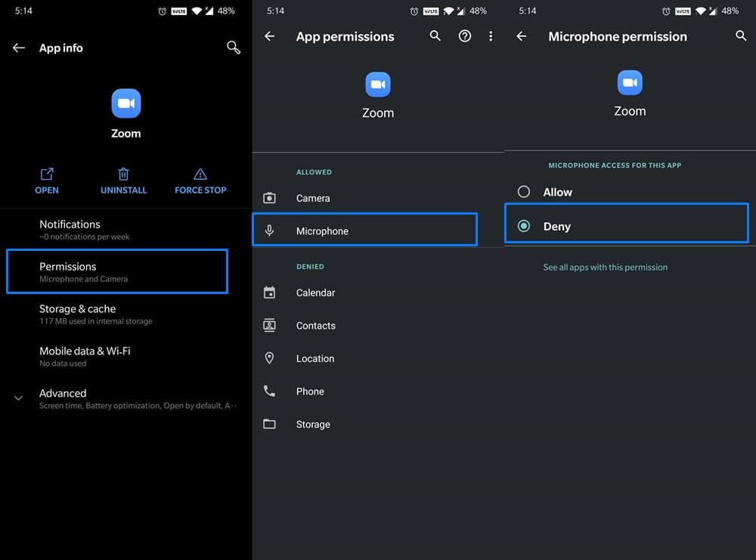Search from the App info screen
The image size is (756, 560).
[234, 47]
